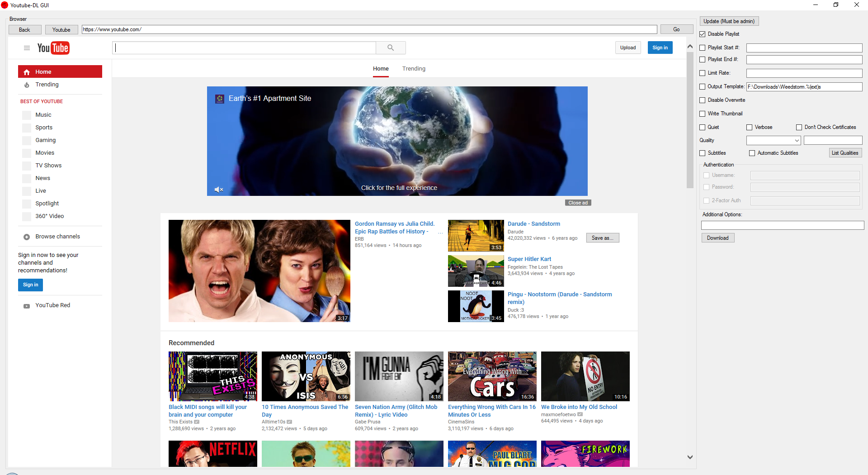The height and width of the screenshot is (475, 868).
Task: Click the search magnifier button
Action: point(391,48)
